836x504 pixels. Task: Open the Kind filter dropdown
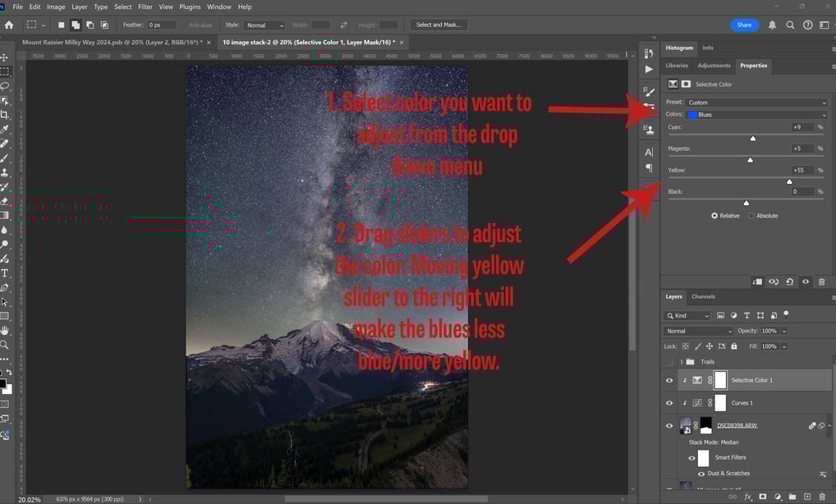coord(687,315)
